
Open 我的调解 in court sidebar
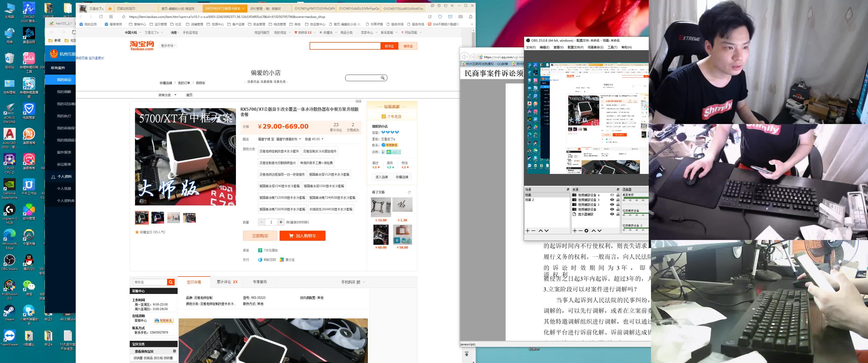pos(64,92)
